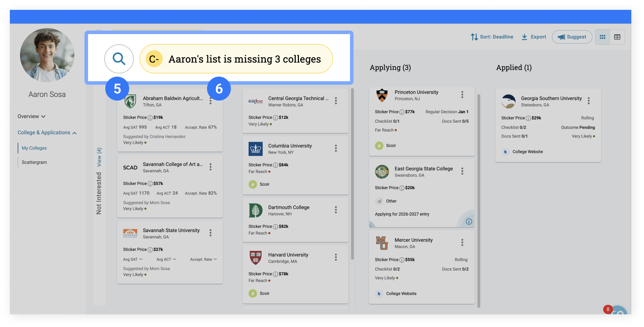Click Sticker Price info icon on Savannah College of Art
The image size is (644, 327).
150,184
